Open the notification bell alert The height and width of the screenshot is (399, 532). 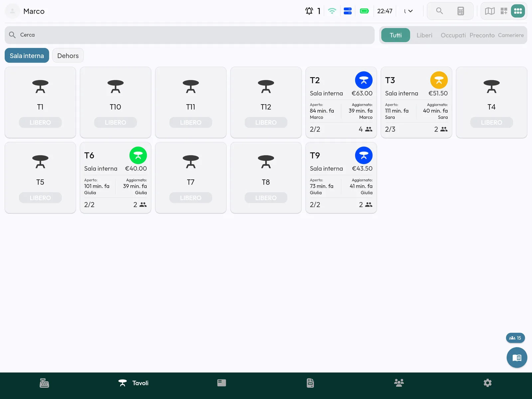click(309, 11)
